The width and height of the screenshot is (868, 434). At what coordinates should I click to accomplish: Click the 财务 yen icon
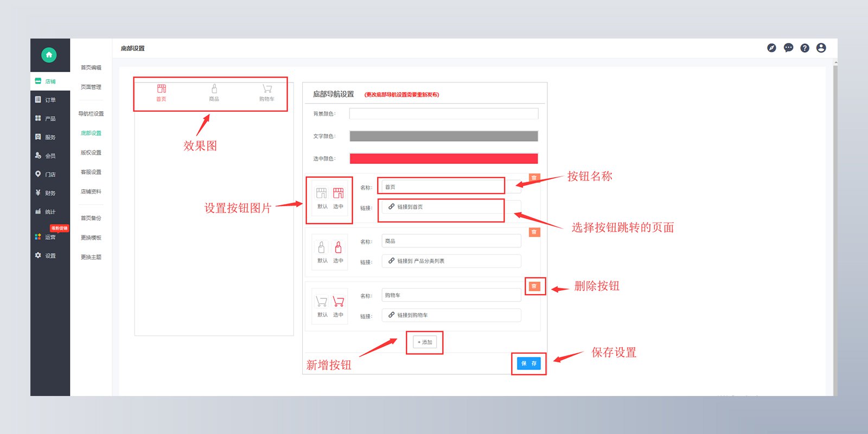tap(38, 193)
